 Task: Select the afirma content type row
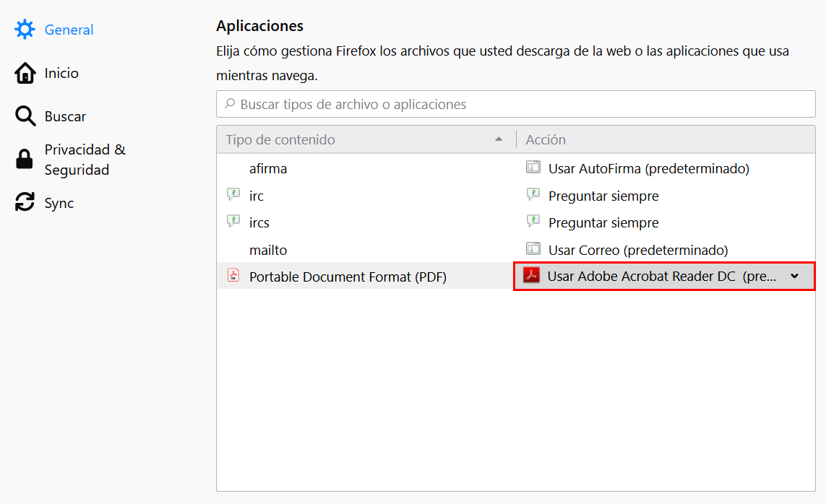[x=268, y=168]
